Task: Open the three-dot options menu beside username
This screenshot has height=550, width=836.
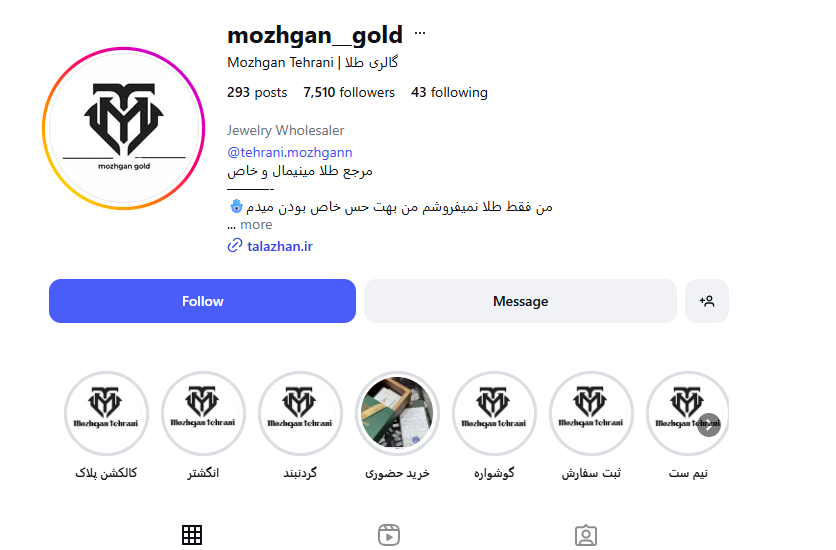Action: 420,33
